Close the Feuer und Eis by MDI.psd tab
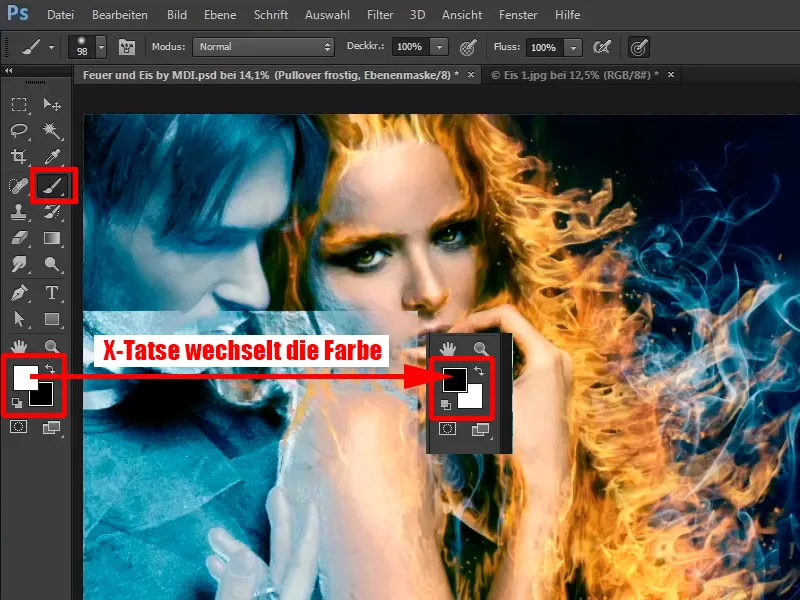The height and width of the screenshot is (600, 800). 471,74
